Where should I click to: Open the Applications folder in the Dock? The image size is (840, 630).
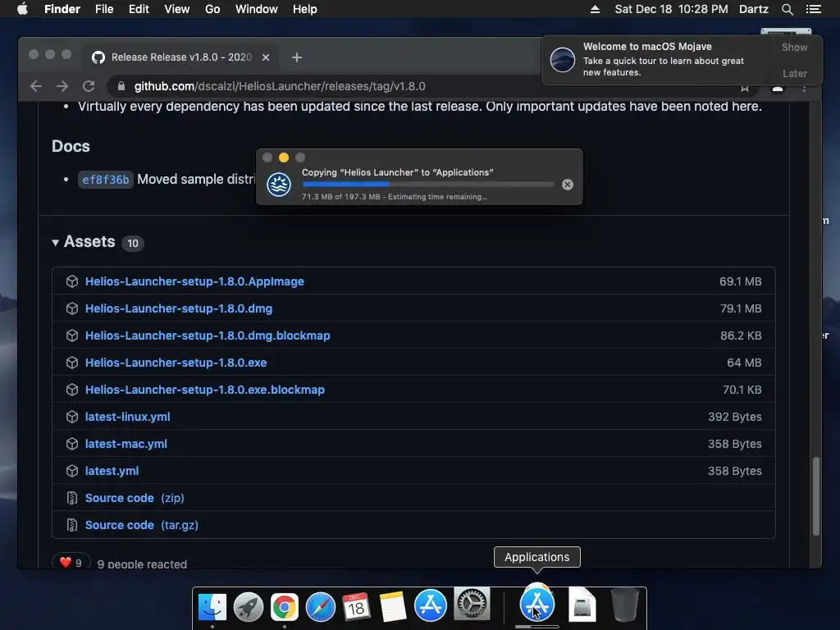click(x=536, y=603)
